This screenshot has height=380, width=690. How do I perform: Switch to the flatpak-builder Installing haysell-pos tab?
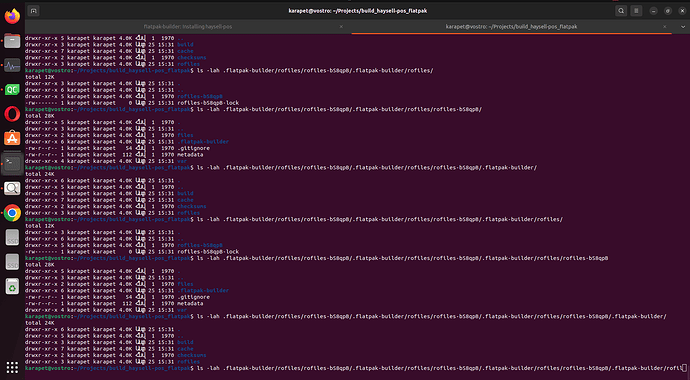pyautogui.click(x=188, y=27)
